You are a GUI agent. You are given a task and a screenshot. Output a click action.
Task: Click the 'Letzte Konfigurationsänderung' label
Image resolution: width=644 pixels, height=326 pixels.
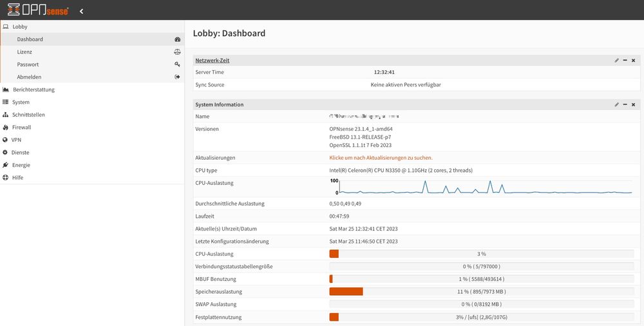tap(232, 242)
